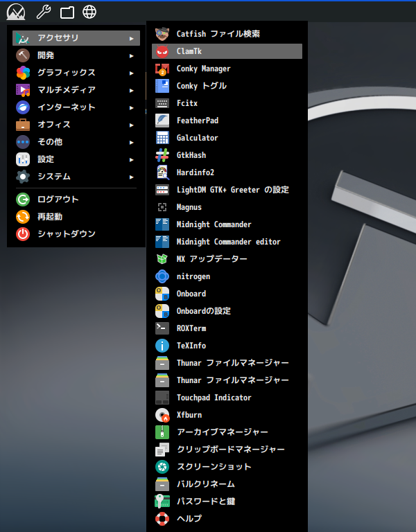Launch the Hardinfo2 text entry
Viewport: 416px width, 532px height.
click(x=196, y=172)
